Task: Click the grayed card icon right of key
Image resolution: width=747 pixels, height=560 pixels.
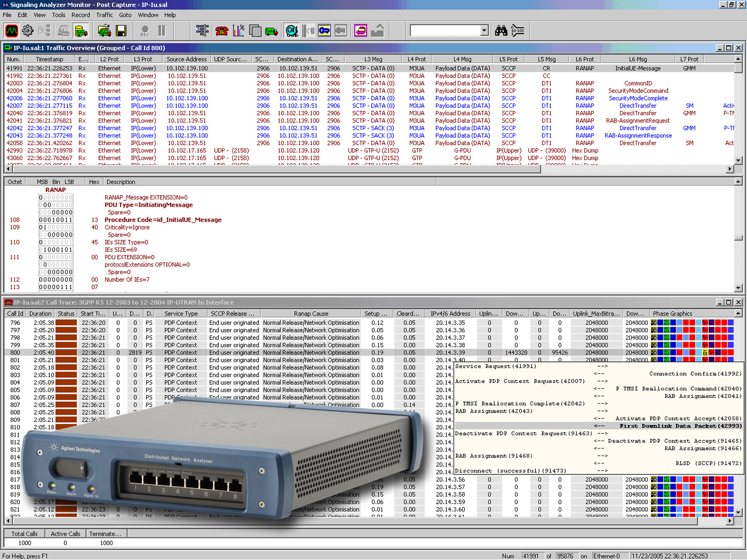Action: (x=341, y=31)
